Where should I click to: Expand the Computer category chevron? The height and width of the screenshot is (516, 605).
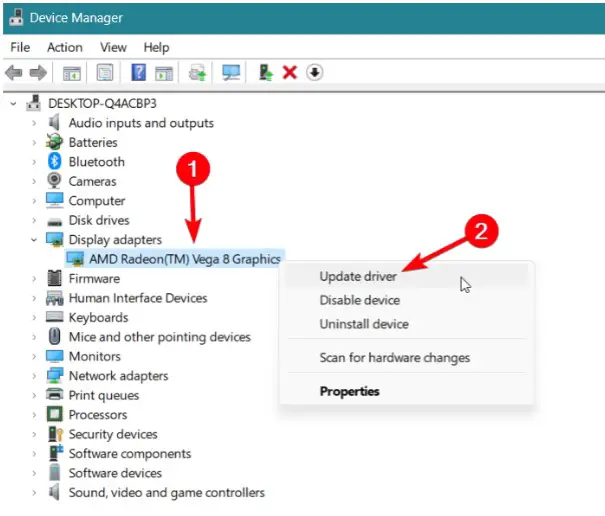34,201
